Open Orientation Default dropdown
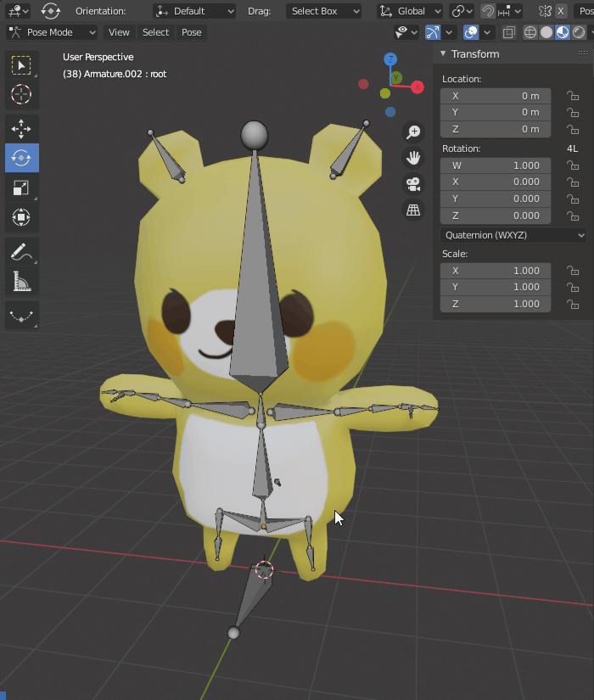This screenshot has width=594, height=700. (x=194, y=11)
